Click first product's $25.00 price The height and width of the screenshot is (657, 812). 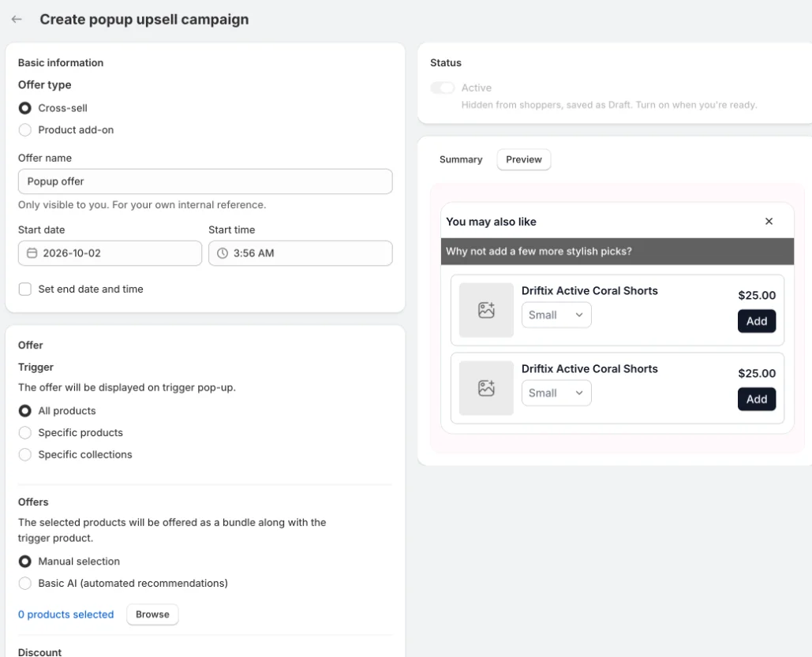(x=757, y=296)
